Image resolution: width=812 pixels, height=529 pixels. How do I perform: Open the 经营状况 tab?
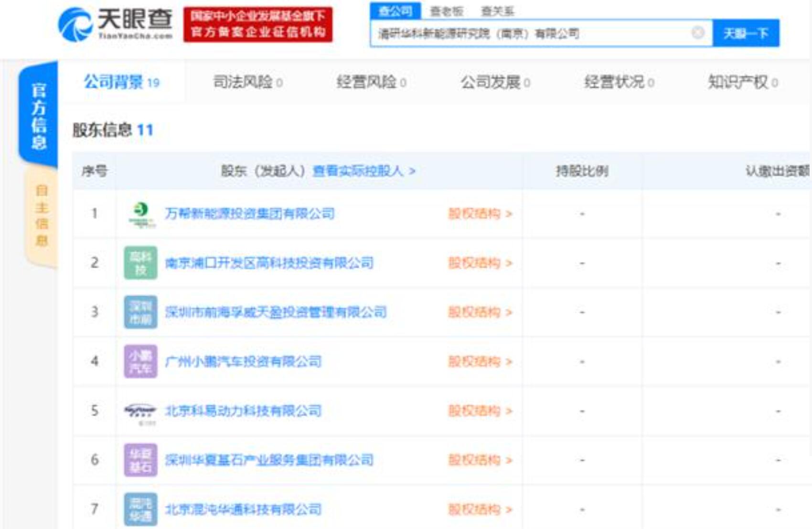pos(619,82)
